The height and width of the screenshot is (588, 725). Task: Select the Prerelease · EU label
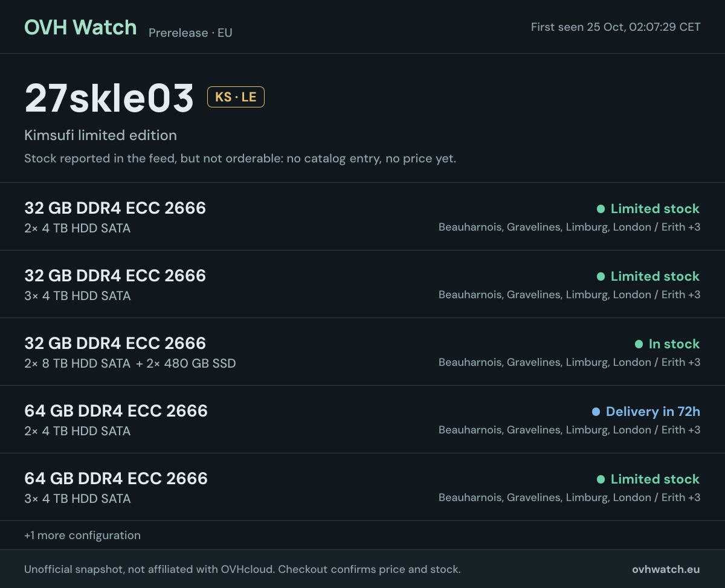tap(190, 33)
